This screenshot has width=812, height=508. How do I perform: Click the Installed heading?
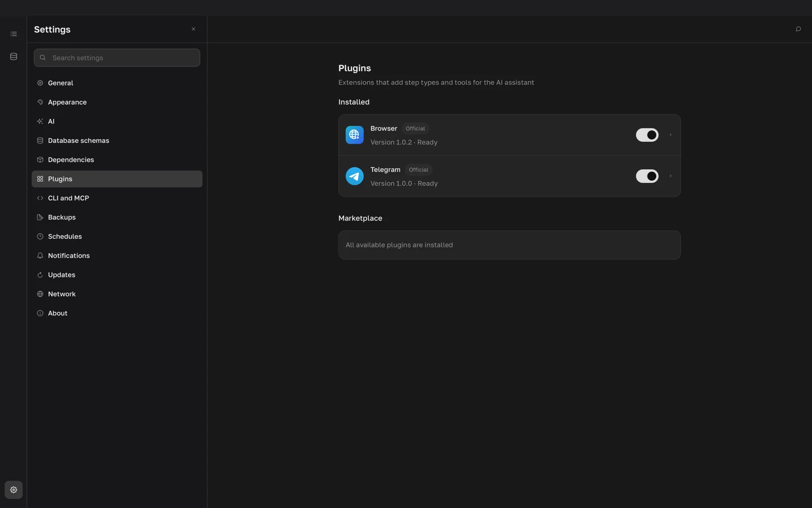[x=354, y=102]
